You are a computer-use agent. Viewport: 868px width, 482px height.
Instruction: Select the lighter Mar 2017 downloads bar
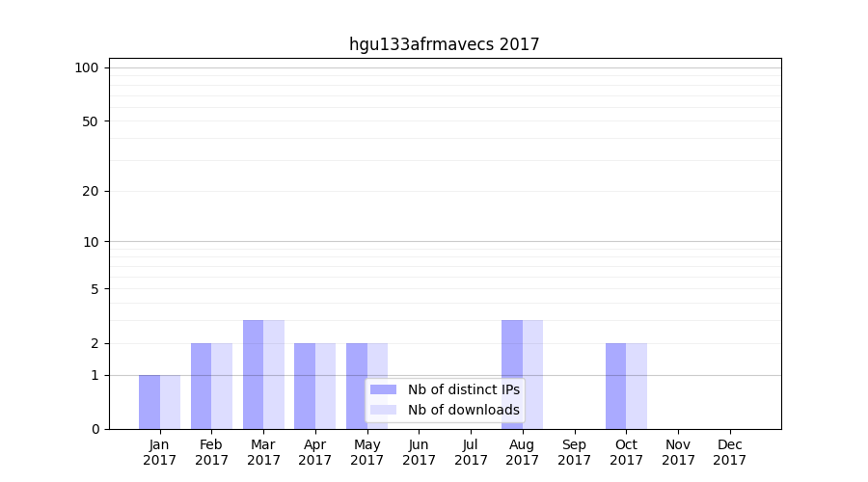pyautogui.click(x=274, y=374)
